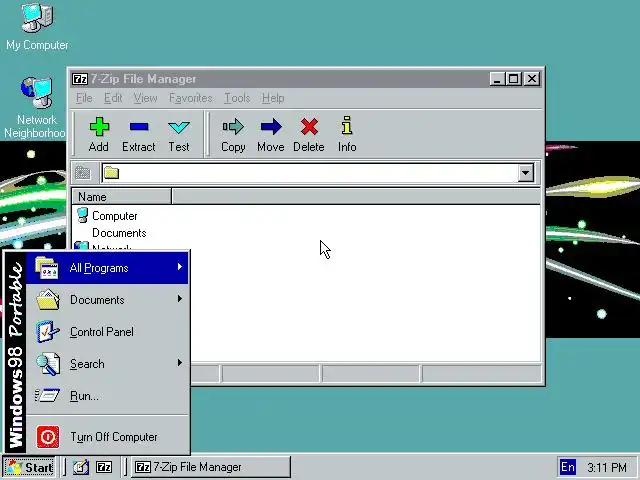Image resolution: width=640 pixels, height=480 pixels.
Task: Open the Edit menu
Action: click(x=113, y=98)
